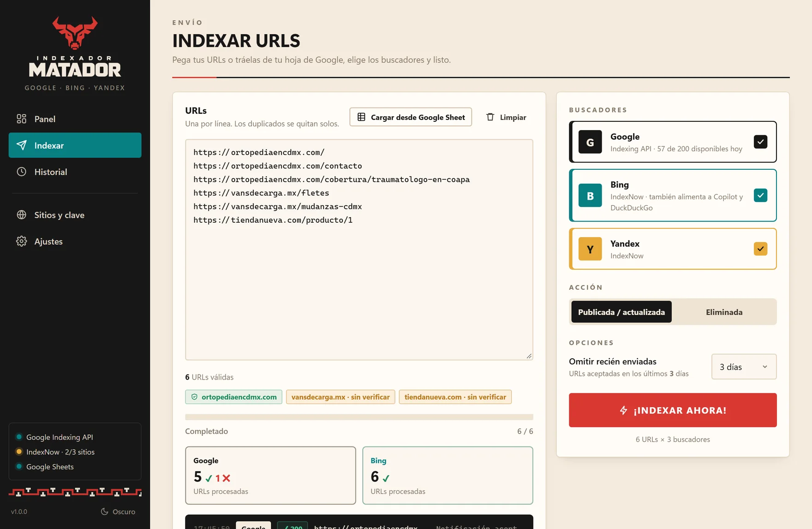
Task: Click the Google G badge icon
Action: 590,142
